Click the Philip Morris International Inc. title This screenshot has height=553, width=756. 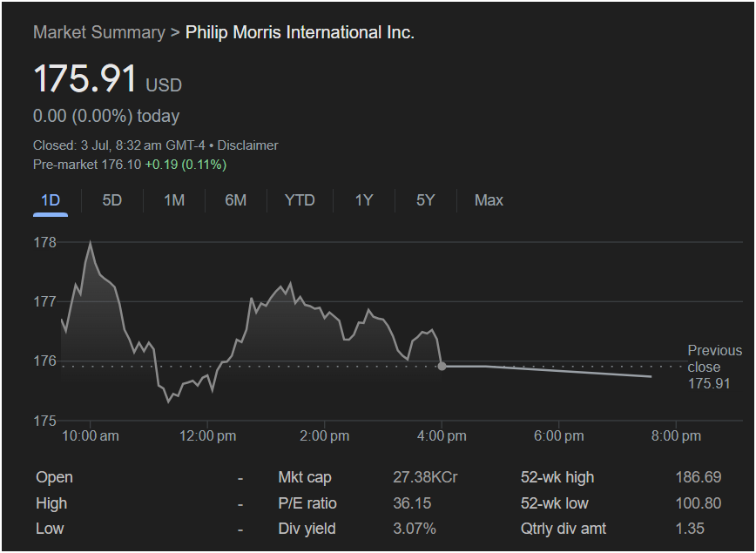pos(300,32)
